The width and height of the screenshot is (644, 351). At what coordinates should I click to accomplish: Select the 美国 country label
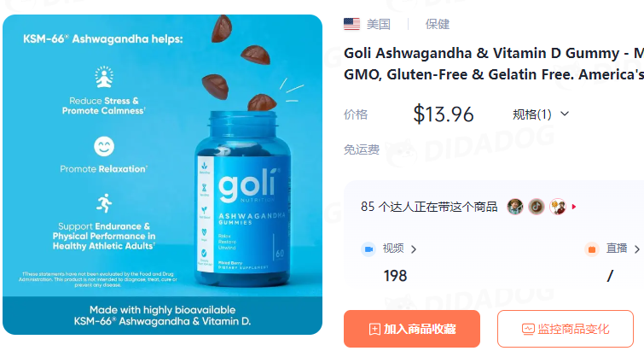378,24
